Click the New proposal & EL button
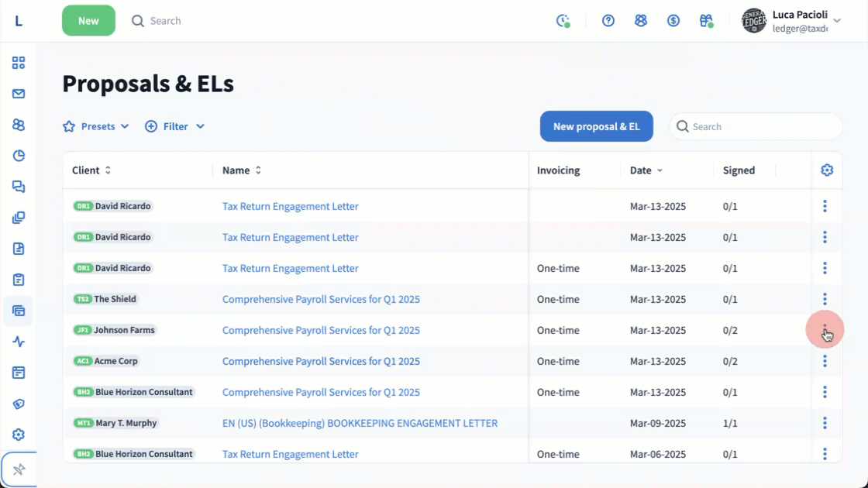The height and width of the screenshot is (488, 868). tap(596, 126)
